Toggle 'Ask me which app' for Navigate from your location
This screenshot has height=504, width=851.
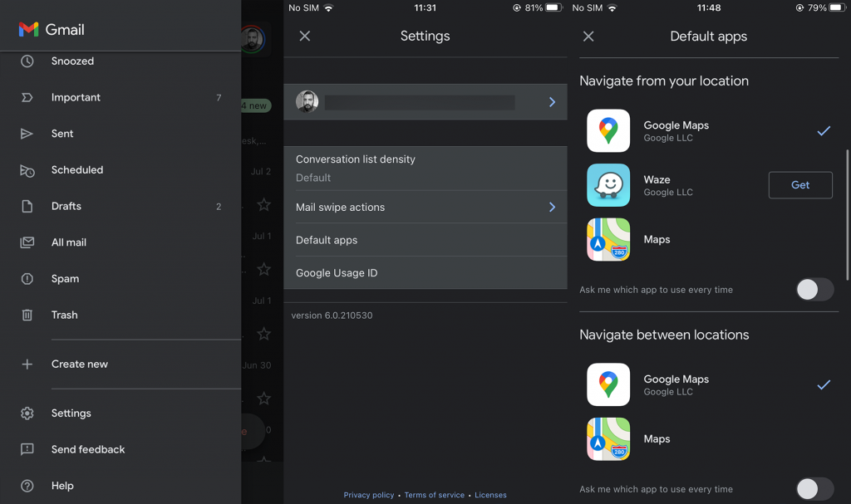point(814,290)
